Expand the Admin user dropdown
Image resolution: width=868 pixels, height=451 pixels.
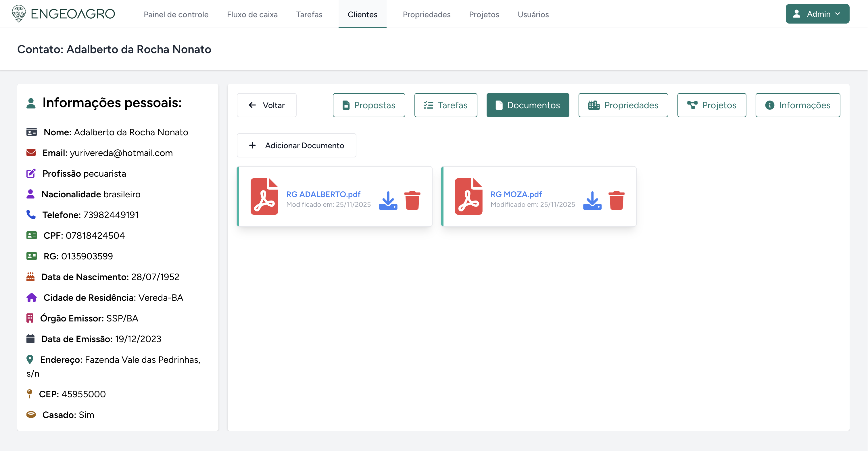click(817, 14)
